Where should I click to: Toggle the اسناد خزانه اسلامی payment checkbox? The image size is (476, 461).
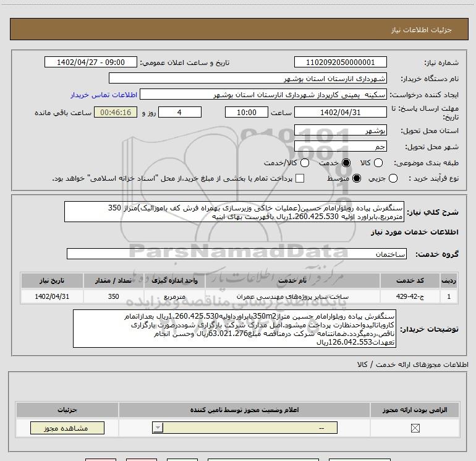300,178
